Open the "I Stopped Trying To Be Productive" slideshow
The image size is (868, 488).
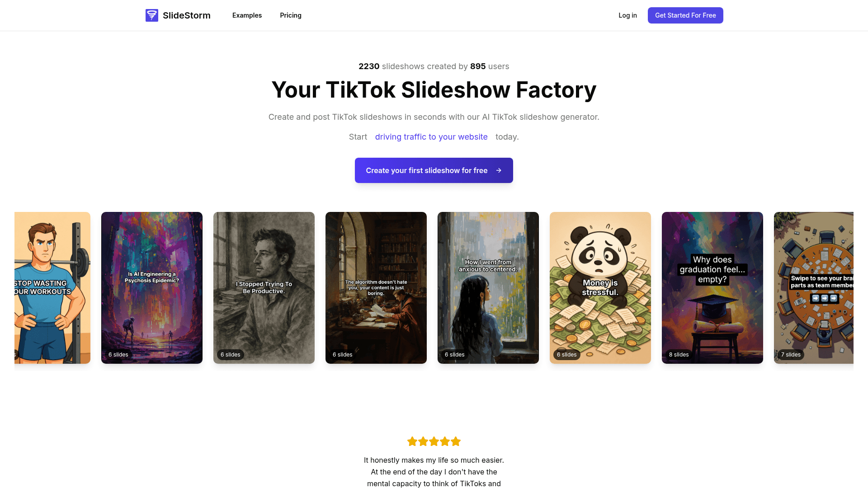(264, 288)
